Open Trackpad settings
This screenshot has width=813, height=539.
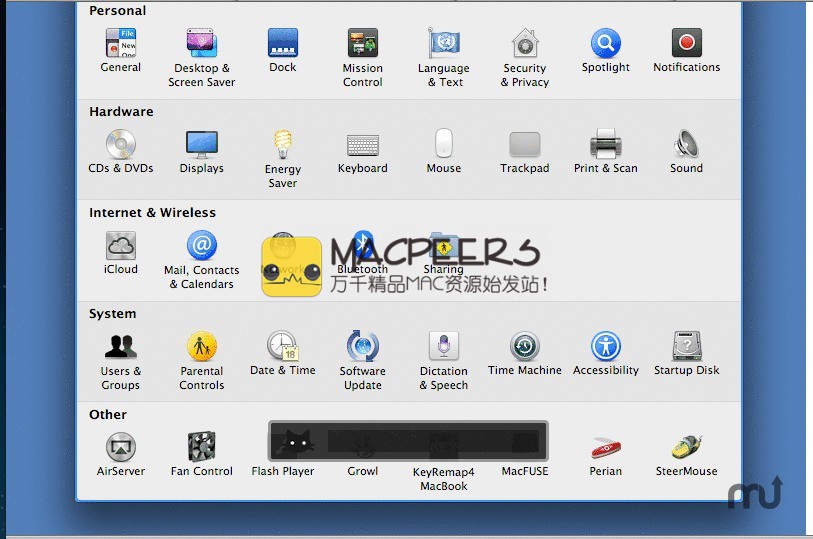click(525, 145)
